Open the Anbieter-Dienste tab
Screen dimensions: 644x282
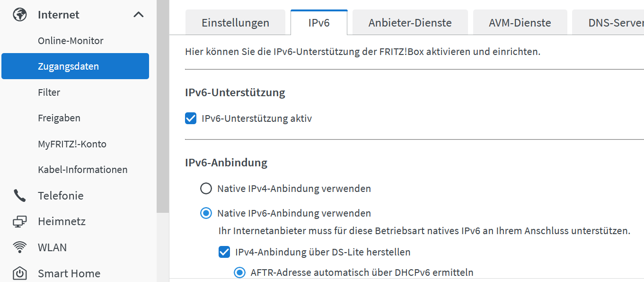410,23
